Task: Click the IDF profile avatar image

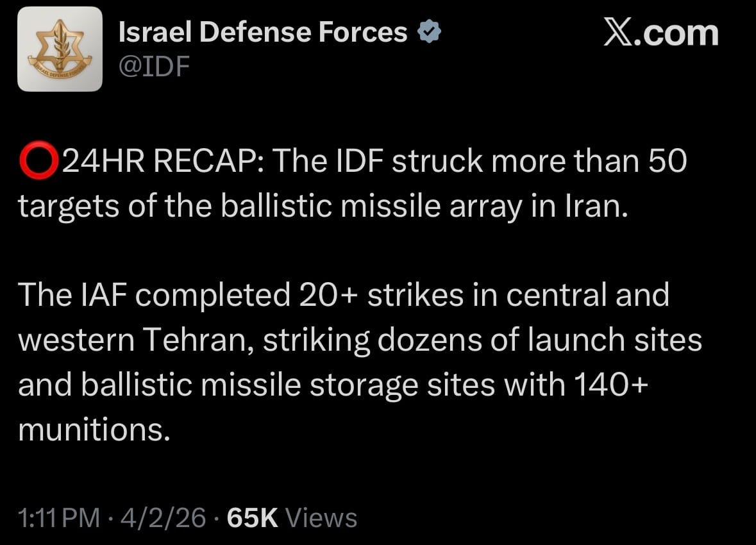Action: tap(60, 49)
